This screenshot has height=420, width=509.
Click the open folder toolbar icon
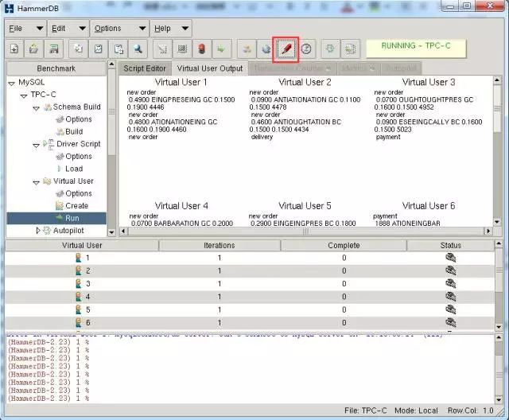coord(33,49)
